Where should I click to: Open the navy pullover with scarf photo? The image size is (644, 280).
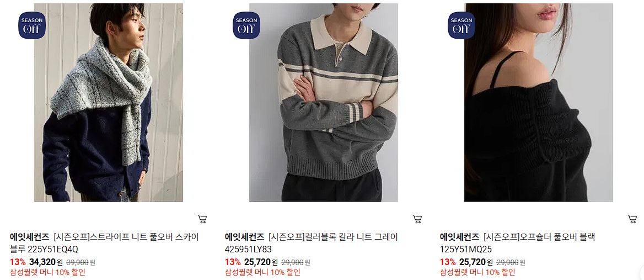click(109, 102)
